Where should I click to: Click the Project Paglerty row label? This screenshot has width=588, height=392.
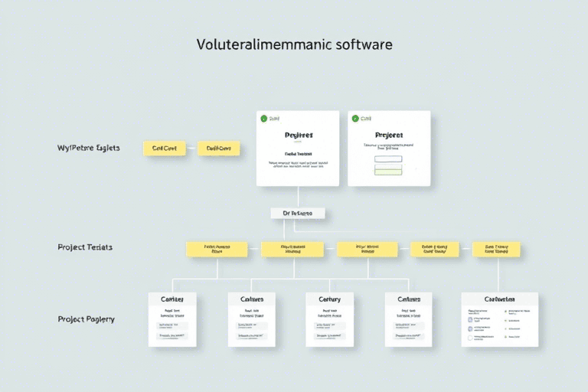coord(86,318)
